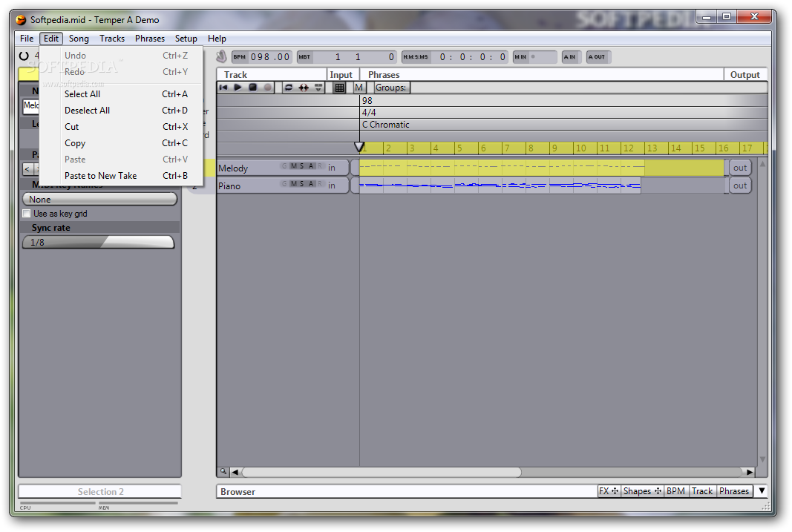
Task: Click the record button in transport
Action: coord(268,88)
